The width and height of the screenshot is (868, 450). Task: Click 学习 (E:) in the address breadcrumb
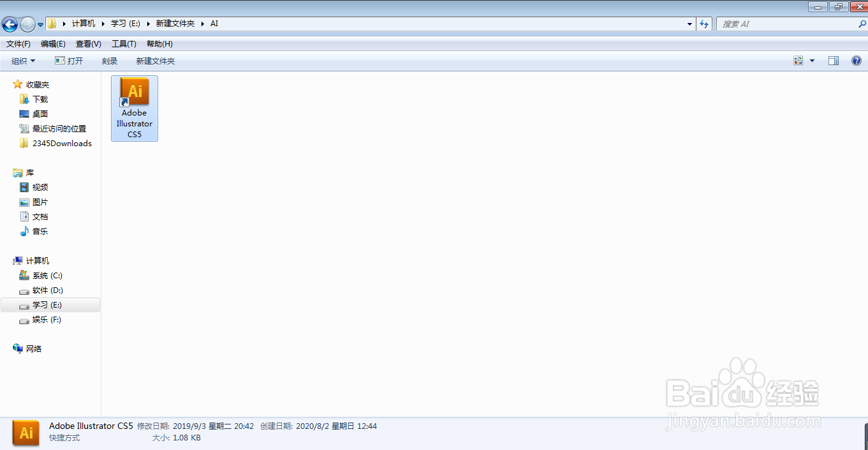126,24
